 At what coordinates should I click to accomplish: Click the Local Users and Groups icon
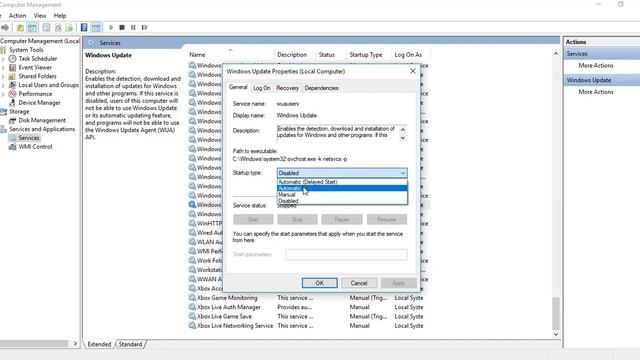click(x=13, y=85)
